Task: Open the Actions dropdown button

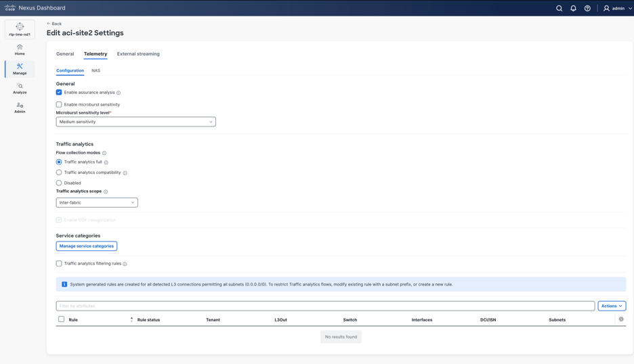Action: (612, 306)
